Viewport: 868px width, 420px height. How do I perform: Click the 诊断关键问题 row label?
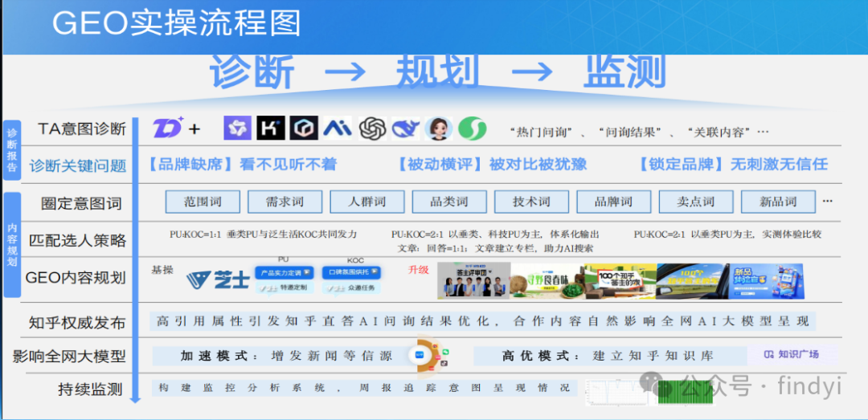click(x=78, y=165)
